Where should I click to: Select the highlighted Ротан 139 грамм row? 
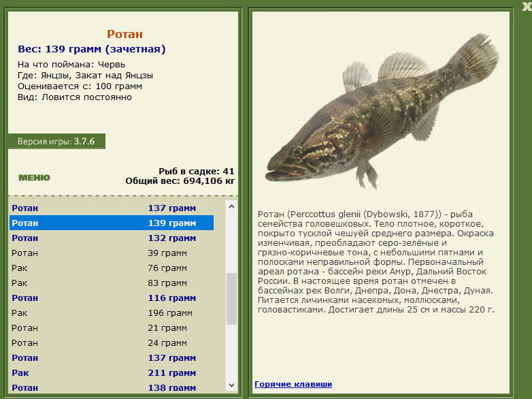pos(112,223)
